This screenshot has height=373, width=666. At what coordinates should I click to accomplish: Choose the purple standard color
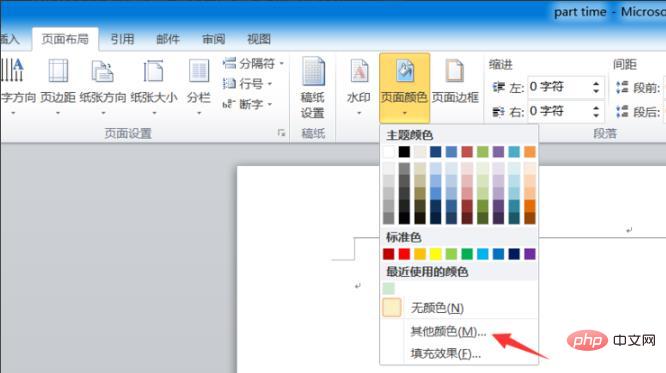coord(530,254)
